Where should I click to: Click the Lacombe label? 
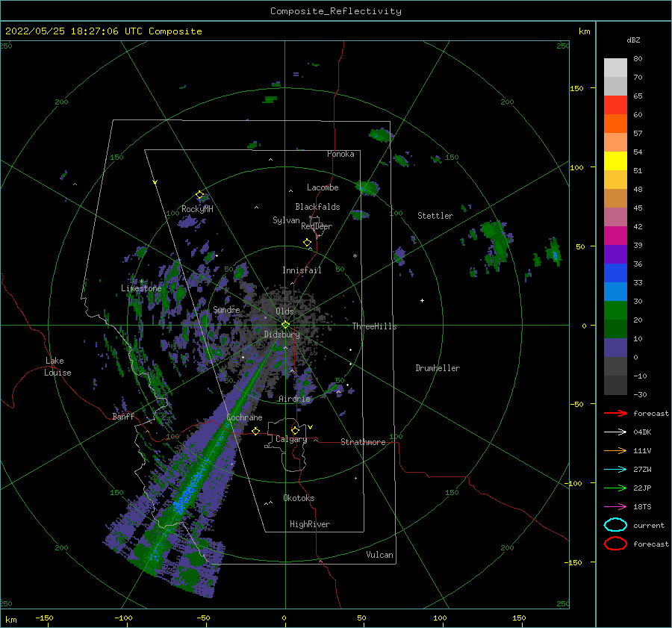323,187
